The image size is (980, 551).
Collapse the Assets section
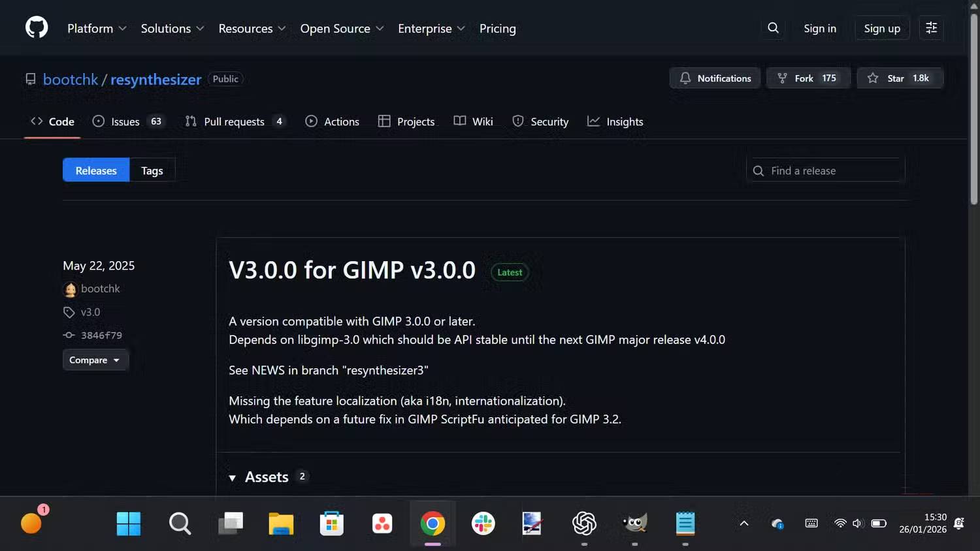(x=233, y=477)
